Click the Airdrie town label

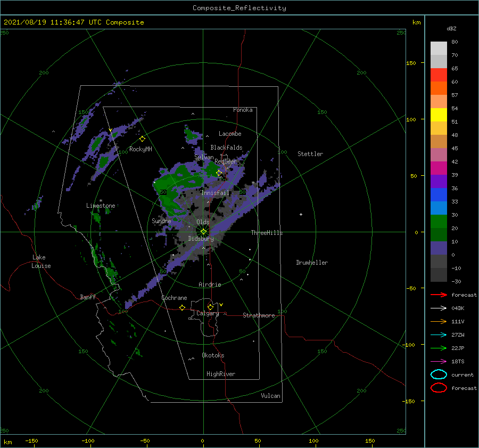pos(210,284)
